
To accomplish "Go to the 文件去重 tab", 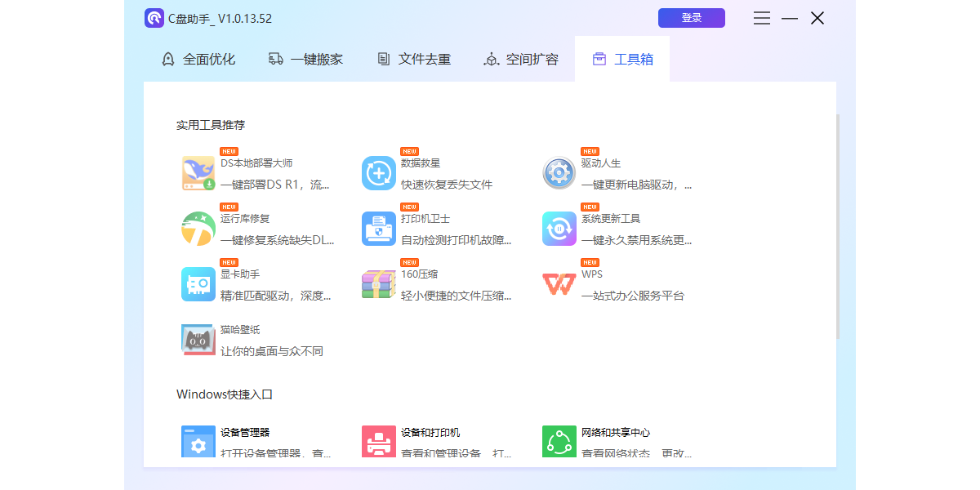I will pos(414,59).
